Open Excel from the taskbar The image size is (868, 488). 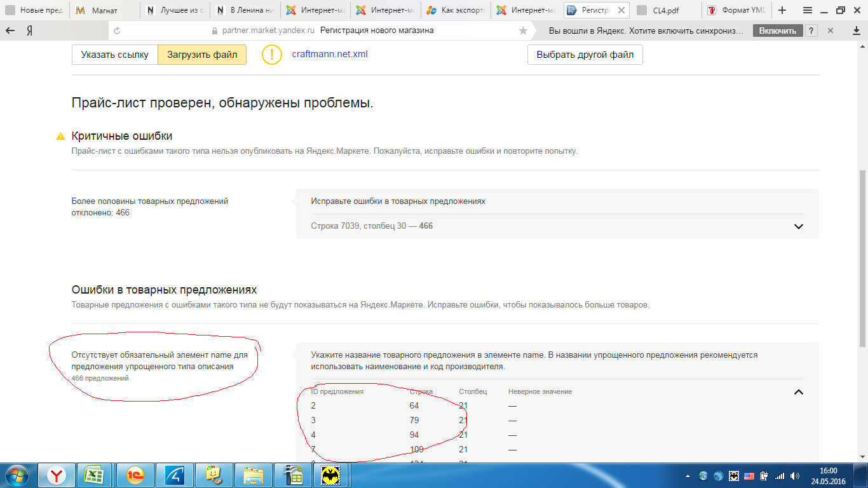(94, 475)
